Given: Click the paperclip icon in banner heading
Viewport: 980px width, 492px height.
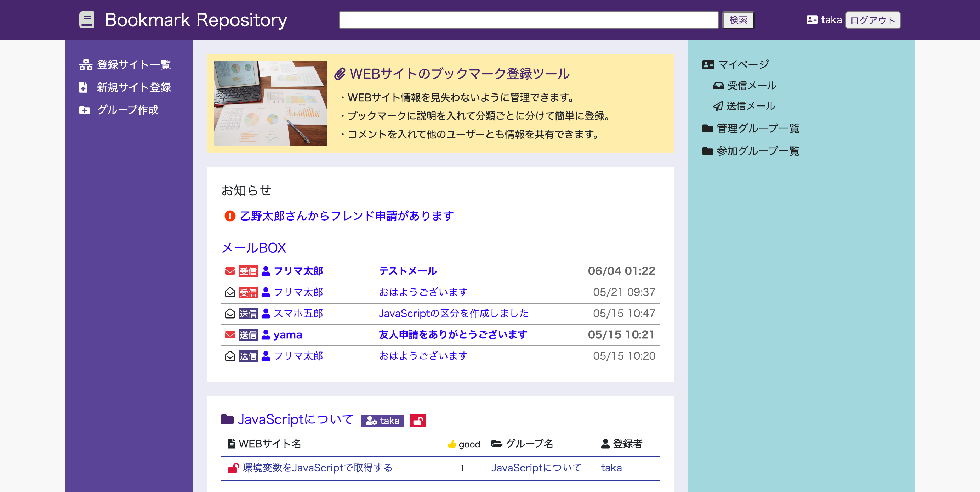Looking at the screenshot, I should coord(340,74).
